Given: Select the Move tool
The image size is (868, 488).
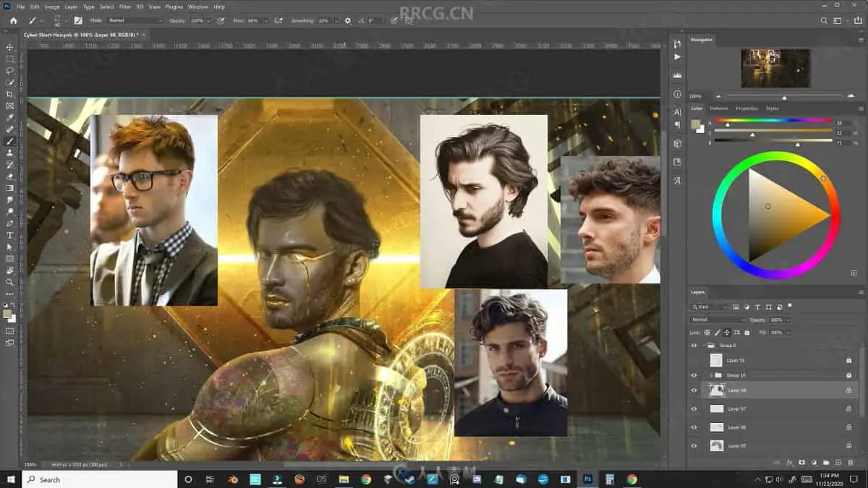Looking at the screenshot, I should tap(9, 47).
